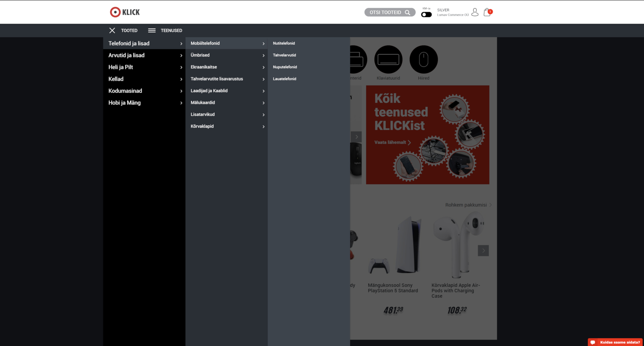Expand the Arvutid ja lisad chevron
The width and height of the screenshot is (644, 346).
(181, 55)
